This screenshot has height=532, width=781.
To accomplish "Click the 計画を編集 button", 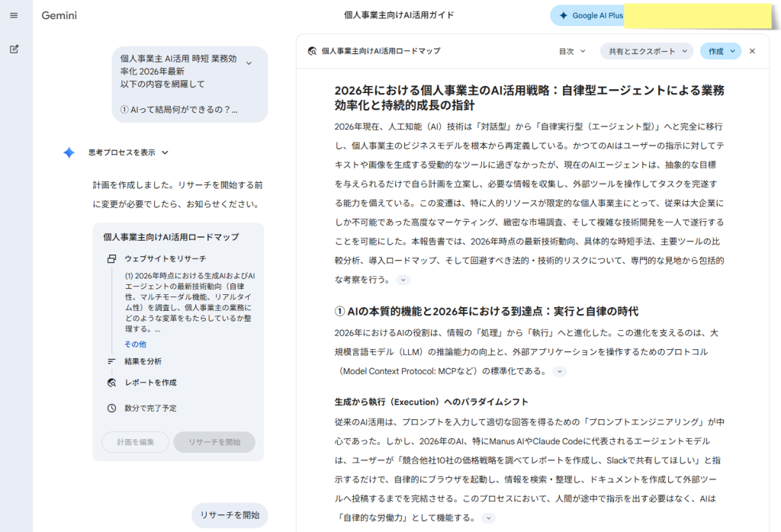I will click(136, 442).
